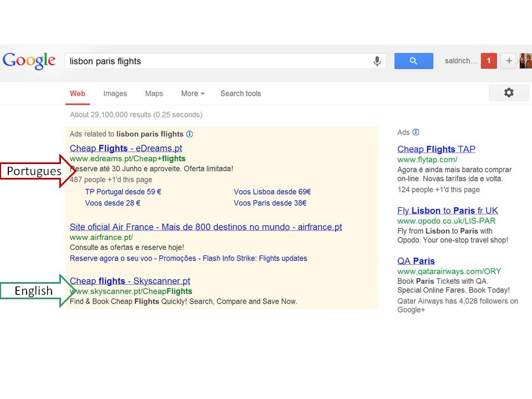Switch to the Maps tab
Viewport: 532px width, 399px height.
pos(154,94)
